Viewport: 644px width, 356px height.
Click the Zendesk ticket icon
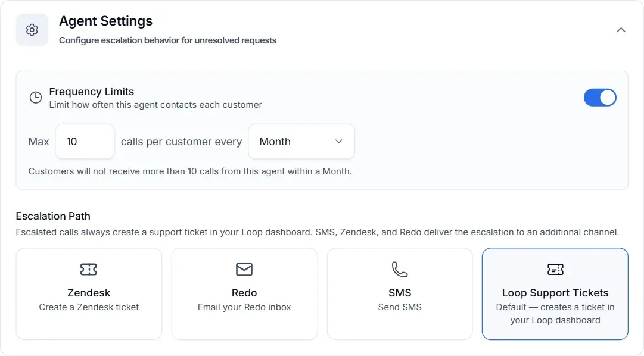click(x=89, y=269)
